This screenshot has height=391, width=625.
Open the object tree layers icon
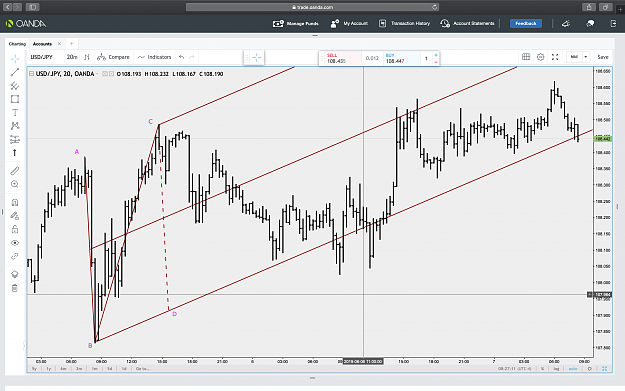[x=15, y=274]
